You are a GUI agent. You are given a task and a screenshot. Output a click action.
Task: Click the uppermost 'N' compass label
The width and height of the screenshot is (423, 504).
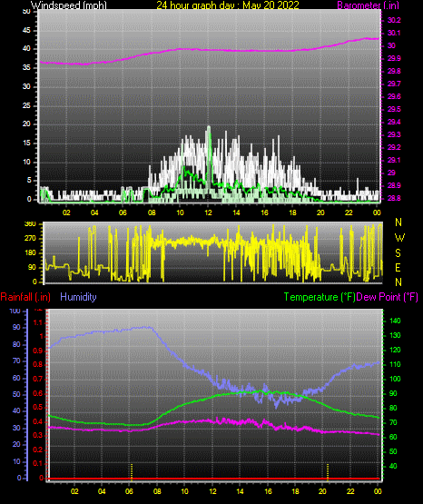[x=398, y=222]
